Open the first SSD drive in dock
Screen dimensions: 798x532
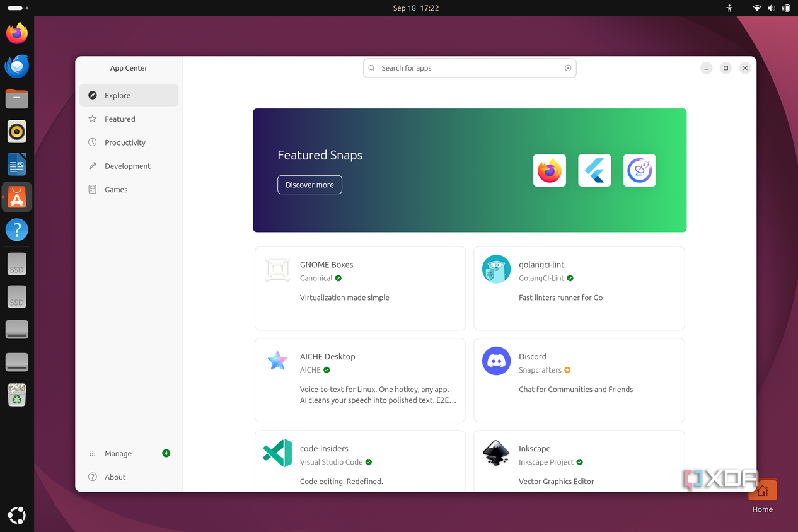pos(17,263)
